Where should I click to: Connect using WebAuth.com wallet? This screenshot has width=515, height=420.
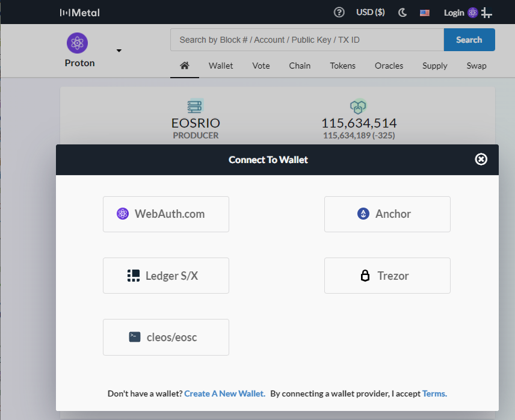point(166,214)
